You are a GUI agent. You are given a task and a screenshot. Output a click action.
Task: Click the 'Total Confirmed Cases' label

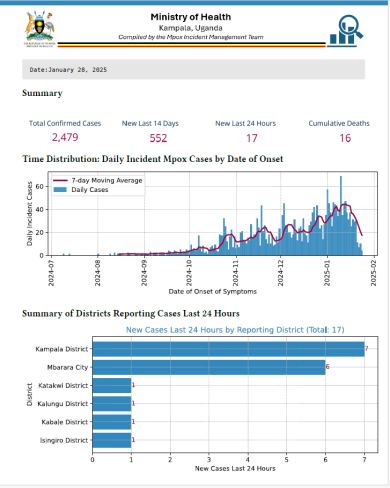tap(65, 123)
